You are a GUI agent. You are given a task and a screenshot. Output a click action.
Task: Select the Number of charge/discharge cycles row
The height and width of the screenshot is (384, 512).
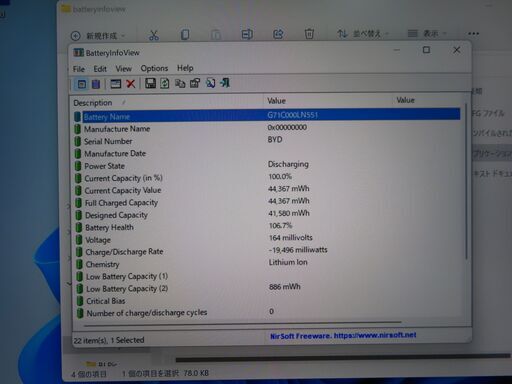(267, 313)
